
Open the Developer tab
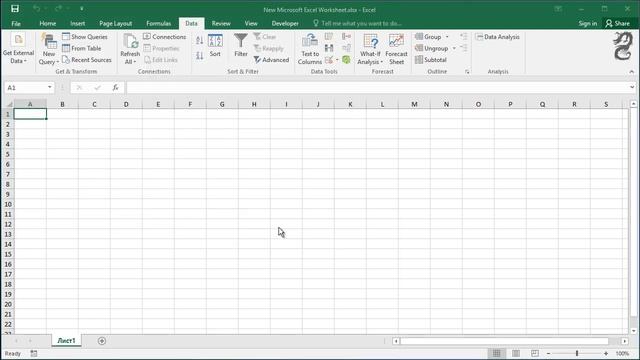click(x=285, y=23)
